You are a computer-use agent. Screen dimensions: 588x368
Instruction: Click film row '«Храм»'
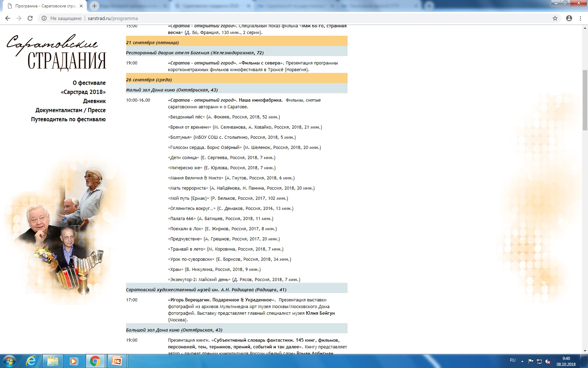coord(214,270)
